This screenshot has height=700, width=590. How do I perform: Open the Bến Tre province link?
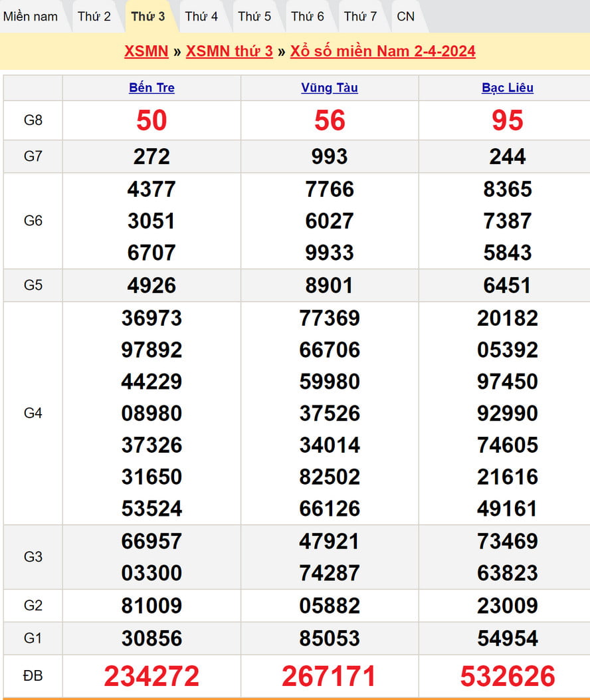pyautogui.click(x=151, y=88)
